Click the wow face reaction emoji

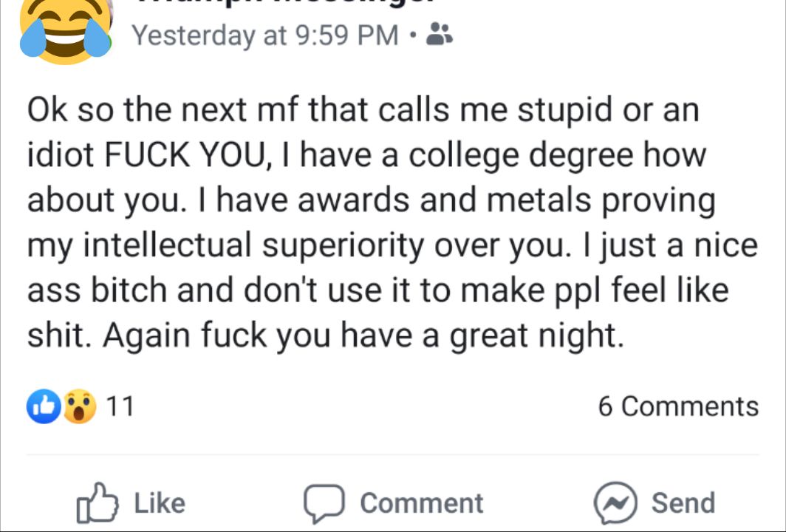[x=79, y=406]
